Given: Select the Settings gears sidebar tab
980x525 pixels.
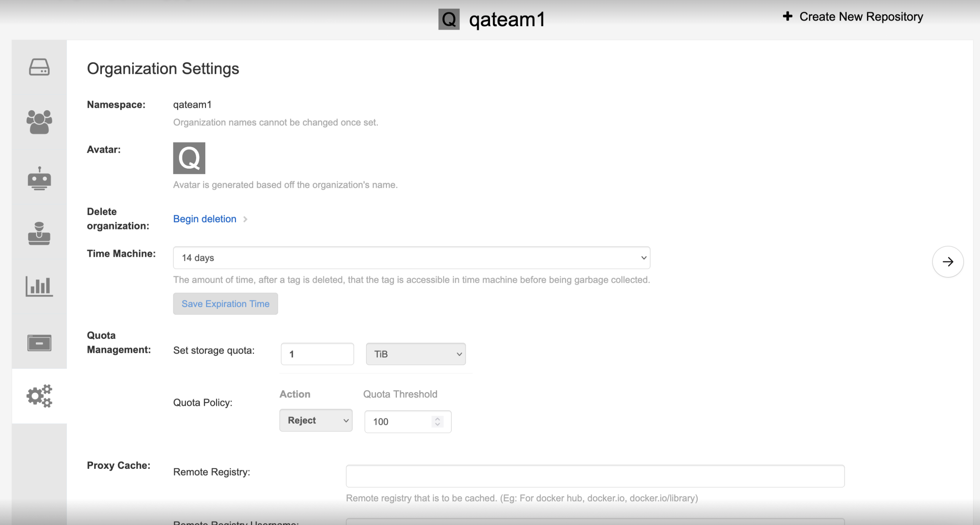Looking at the screenshot, I should pyautogui.click(x=39, y=396).
